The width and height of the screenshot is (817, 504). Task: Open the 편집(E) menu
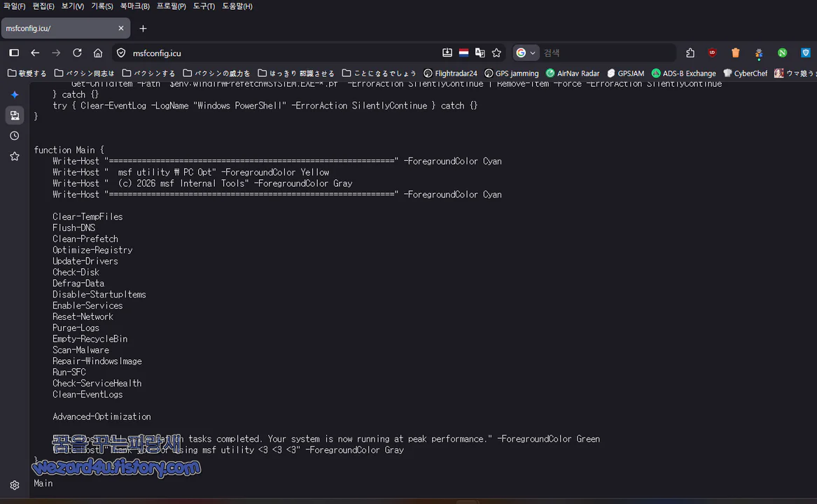tap(43, 6)
